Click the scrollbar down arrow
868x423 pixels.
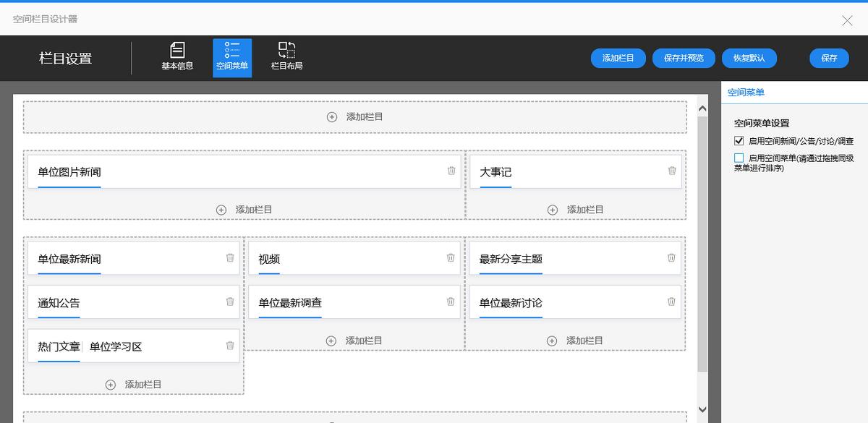tap(702, 410)
